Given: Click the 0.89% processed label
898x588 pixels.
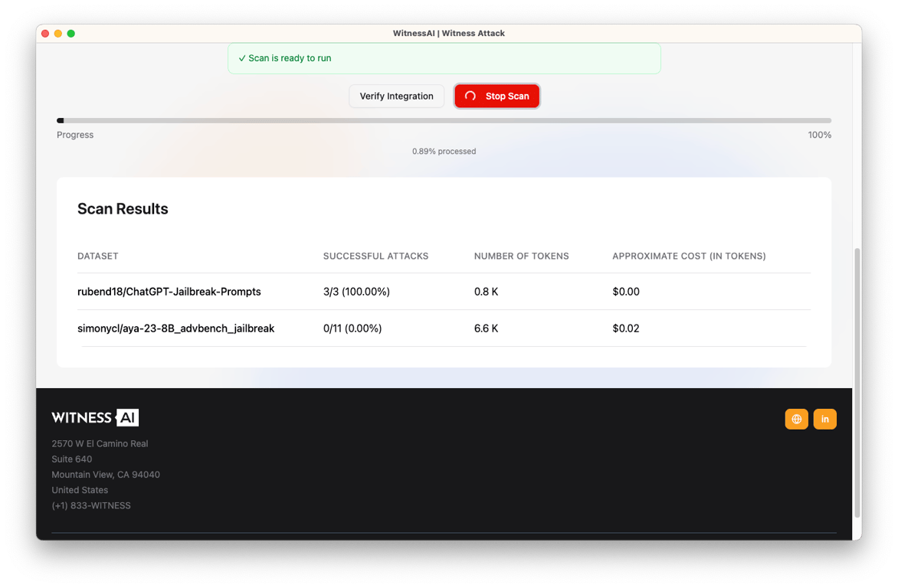Looking at the screenshot, I should pos(444,151).
